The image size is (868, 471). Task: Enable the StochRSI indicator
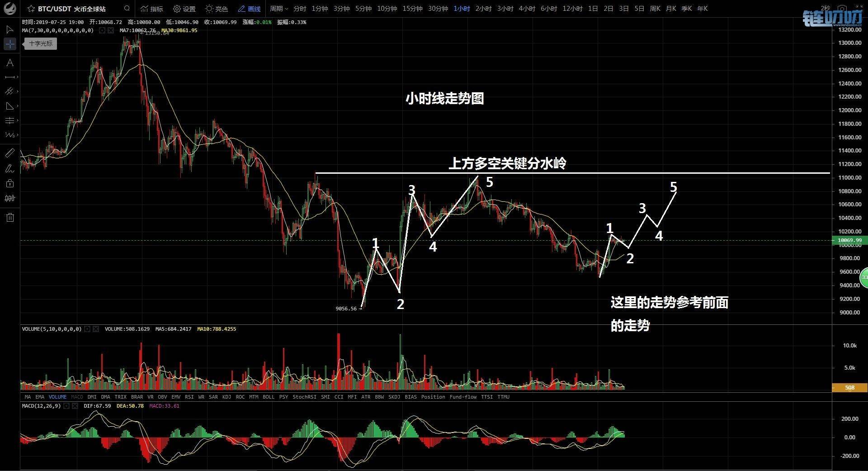pos(304,397)
